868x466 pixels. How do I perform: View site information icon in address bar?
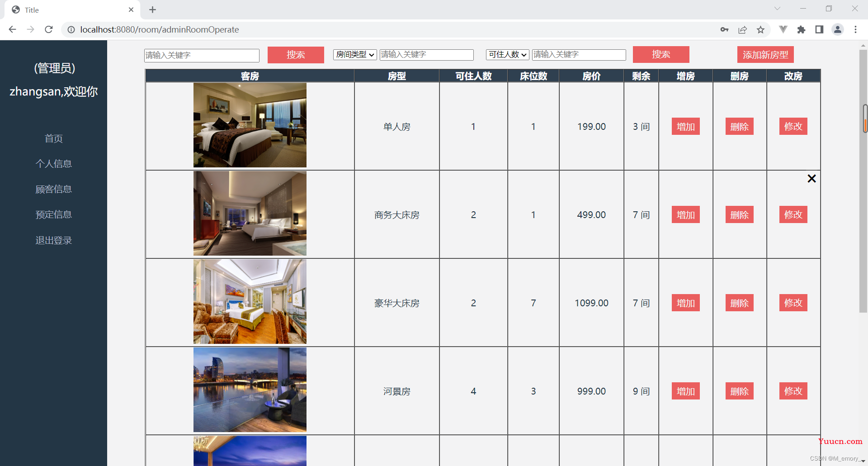[x=71, y=29]
